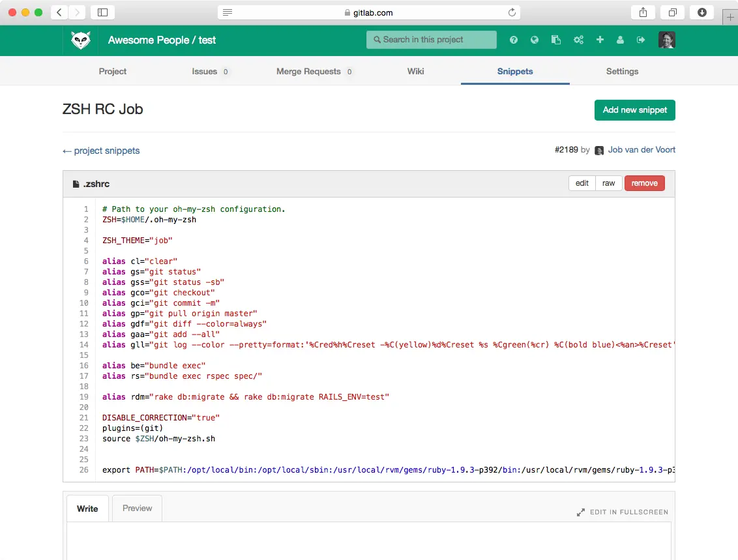Click the Safari share icon

[x=643, y=12]
